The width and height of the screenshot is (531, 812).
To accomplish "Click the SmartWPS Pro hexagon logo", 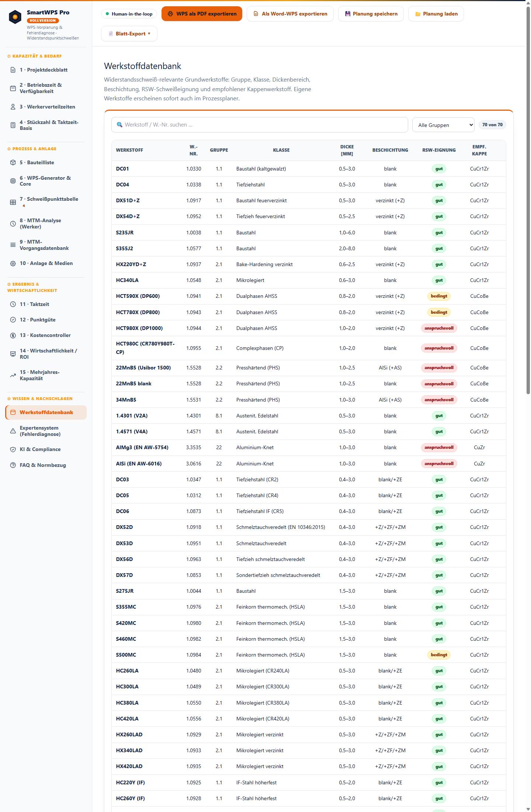I will 15,17.
